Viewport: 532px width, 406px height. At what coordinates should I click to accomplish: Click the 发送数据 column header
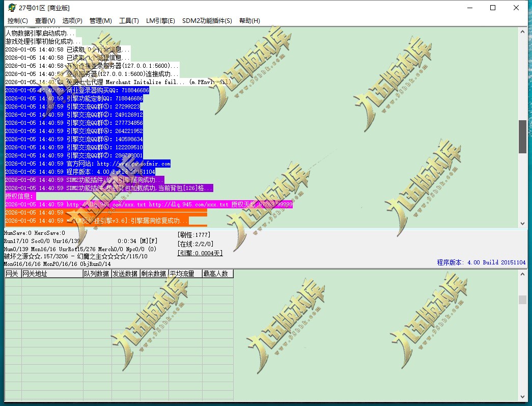(126, 274)
